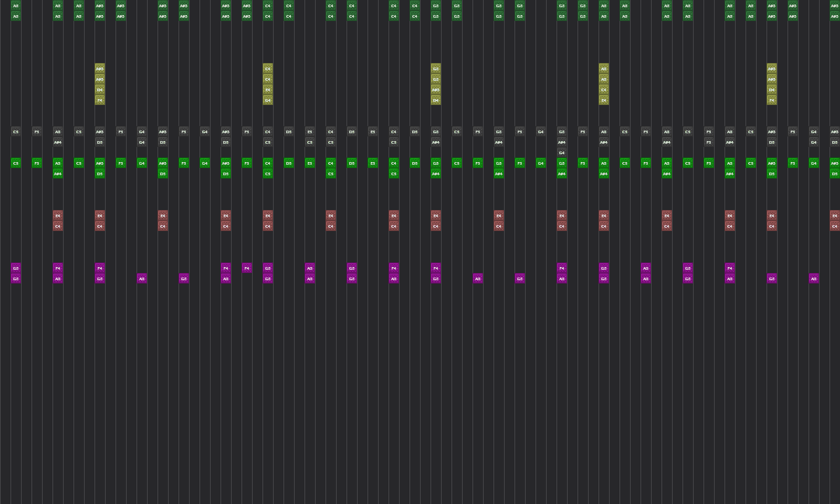Click the lower gray F5 in the double-F5 stack
This screenshot has height=504, width=840.
(x=709, y=142)
